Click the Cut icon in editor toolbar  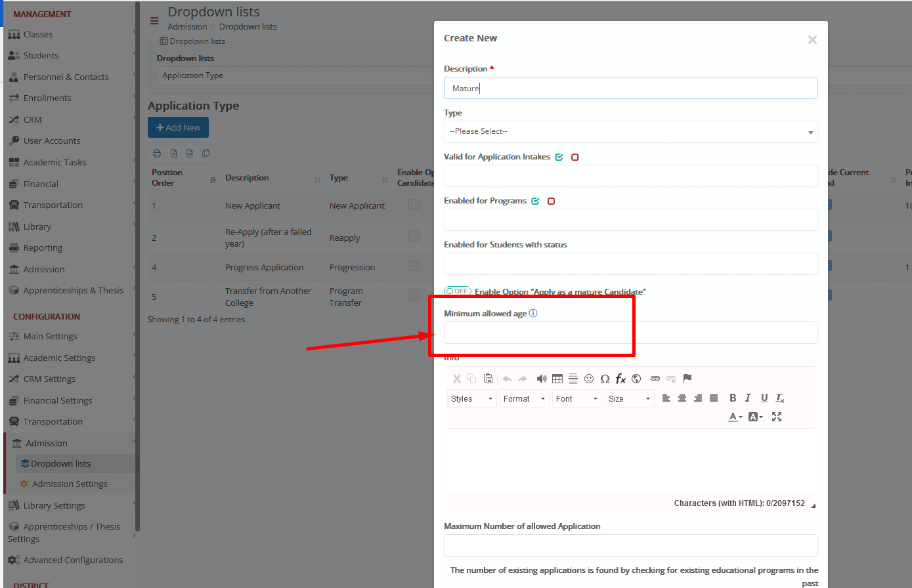(457, 379)
